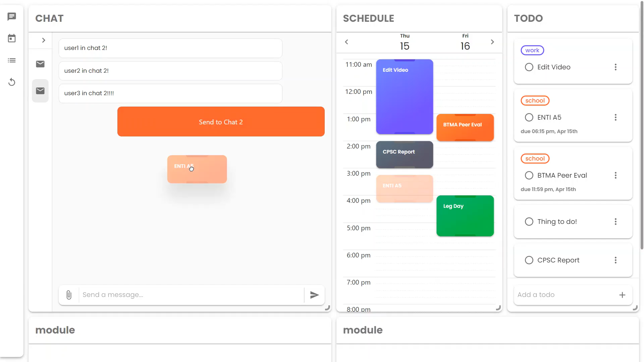
Task: Open the calendar/schedule icon in sidebar
Action: (x=12, y=38)
